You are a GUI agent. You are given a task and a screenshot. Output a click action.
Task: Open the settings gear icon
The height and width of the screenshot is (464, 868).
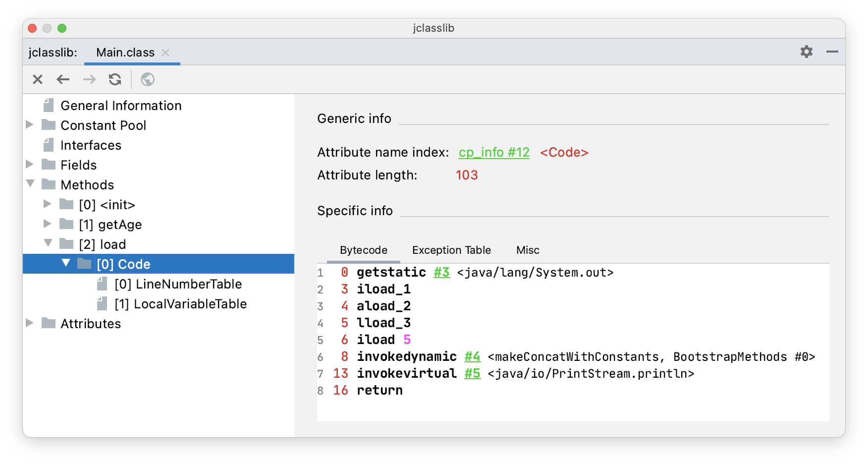807,52
